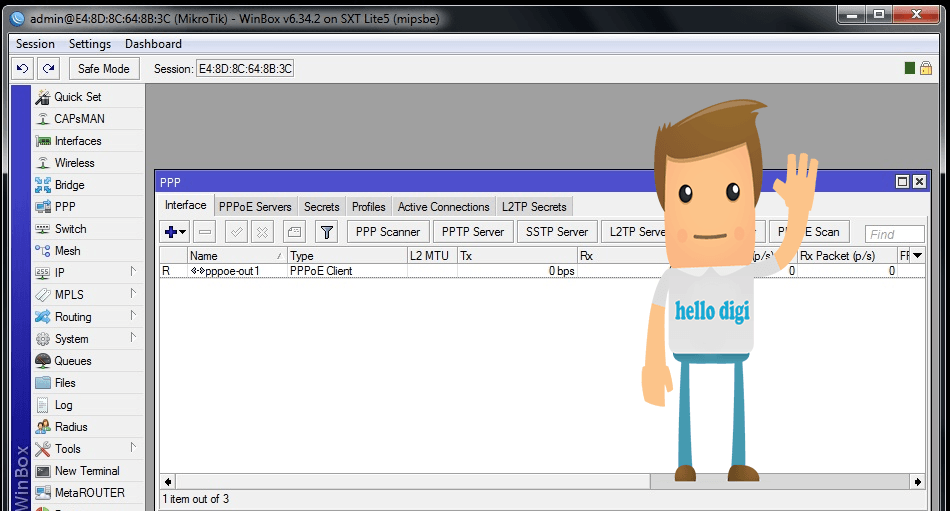Click the PPTP Server button
The image size is (950, 511).
[x=473, y=232]
